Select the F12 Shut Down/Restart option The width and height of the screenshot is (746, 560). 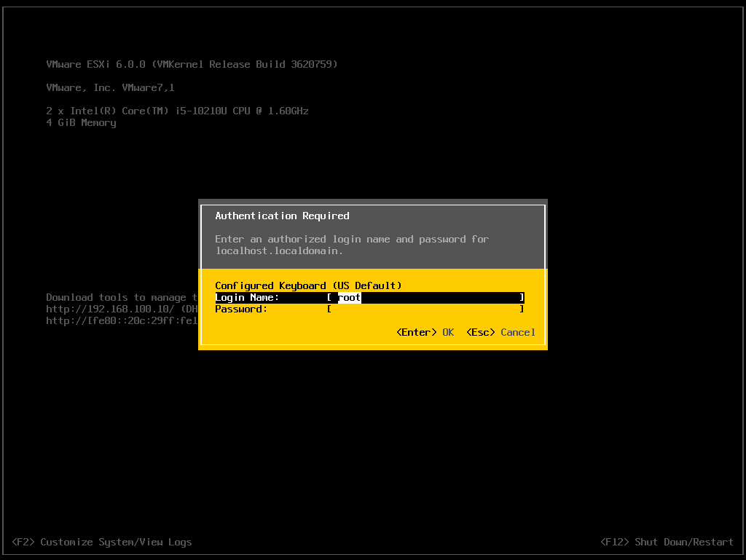coord(667,542)
